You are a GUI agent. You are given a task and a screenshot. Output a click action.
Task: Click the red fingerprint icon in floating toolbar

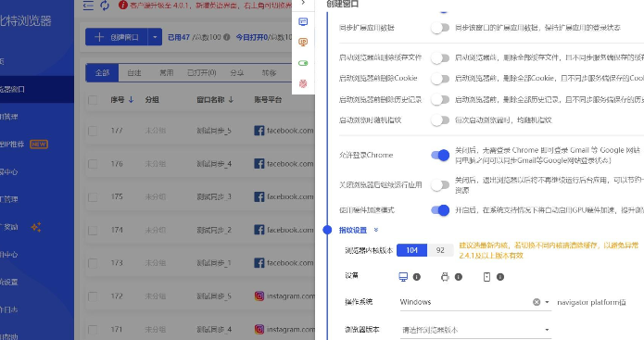coord(303,83)
